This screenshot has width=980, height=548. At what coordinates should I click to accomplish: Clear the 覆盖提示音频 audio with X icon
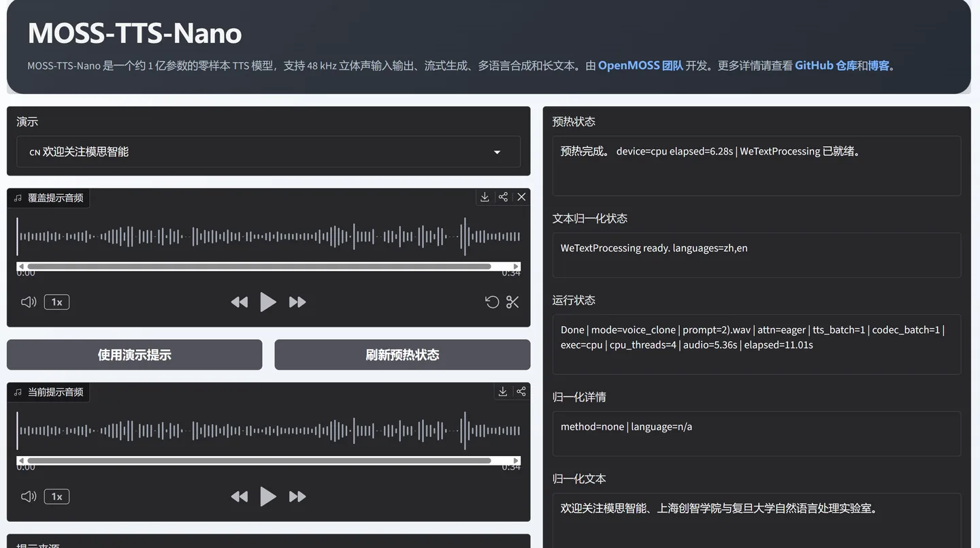tap(521, 197)
